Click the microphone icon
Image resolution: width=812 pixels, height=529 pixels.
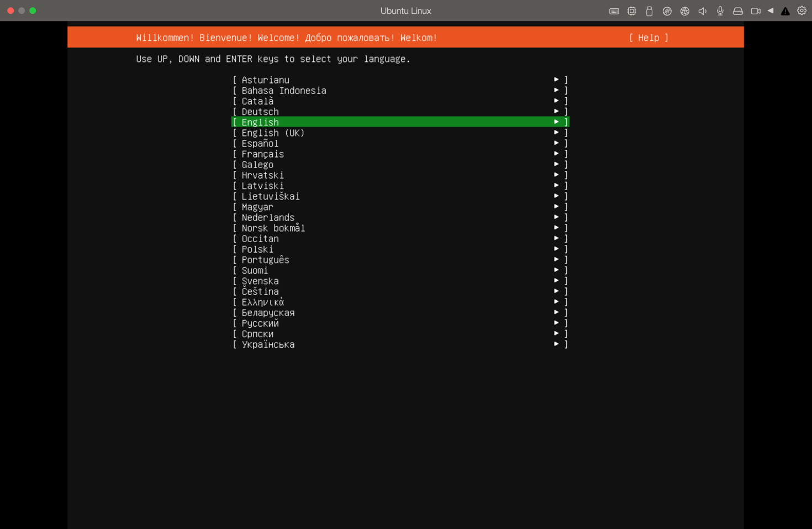tap(720, 11)
